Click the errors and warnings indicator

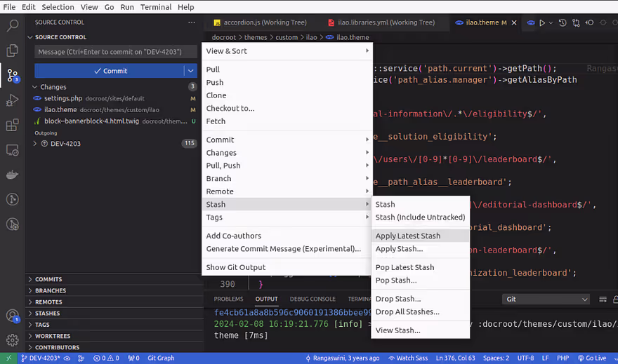tap(106, 358)
